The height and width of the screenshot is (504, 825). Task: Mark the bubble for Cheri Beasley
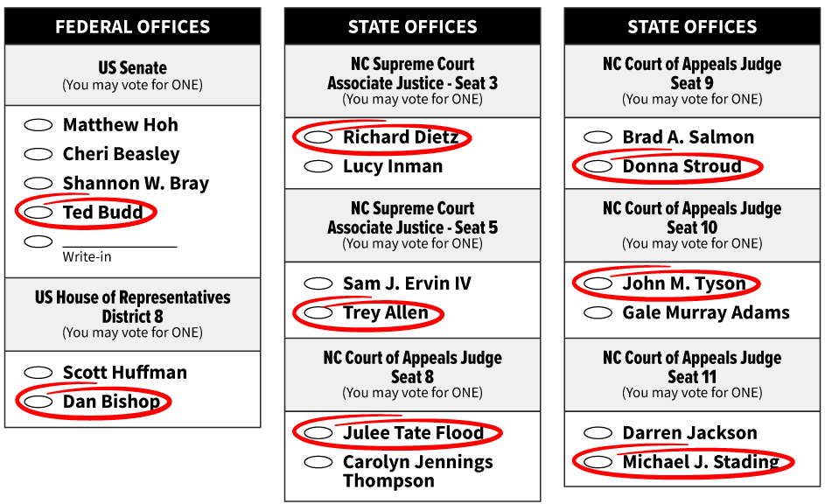click(x=38, y=154)
